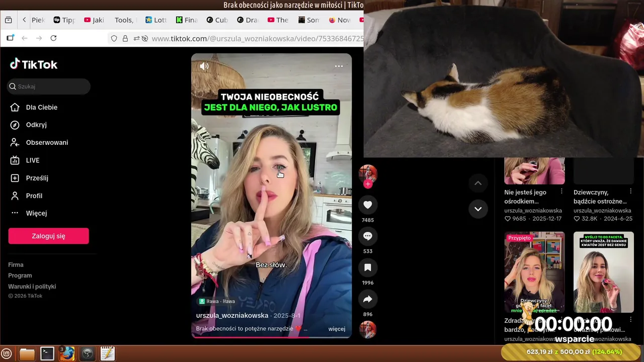Open new container tab icon
The image size is (644, 362).
click(x=10, y=38)
